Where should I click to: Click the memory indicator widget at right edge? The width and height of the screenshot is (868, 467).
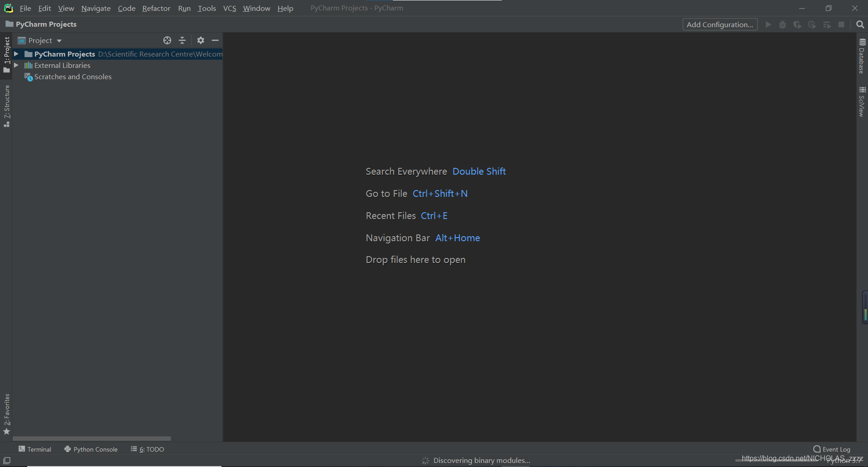(865, 307)
